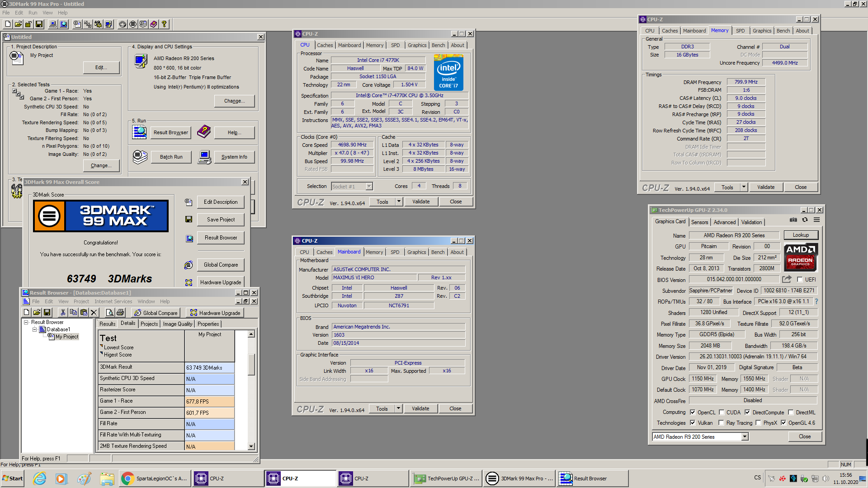Click the System Info computer icon in 3DMark toolbar
The width and height of the screenshot is (868, 488).
[53, 24]
